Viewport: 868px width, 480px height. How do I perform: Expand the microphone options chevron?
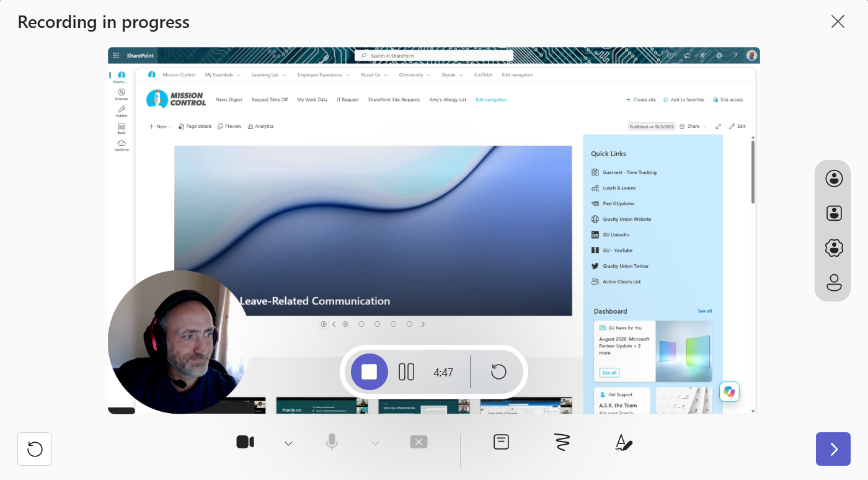point(375,443)
